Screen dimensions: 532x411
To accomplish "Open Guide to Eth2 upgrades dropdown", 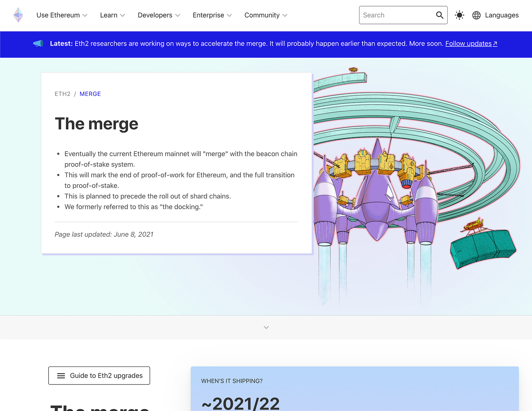I will [99, 376].
